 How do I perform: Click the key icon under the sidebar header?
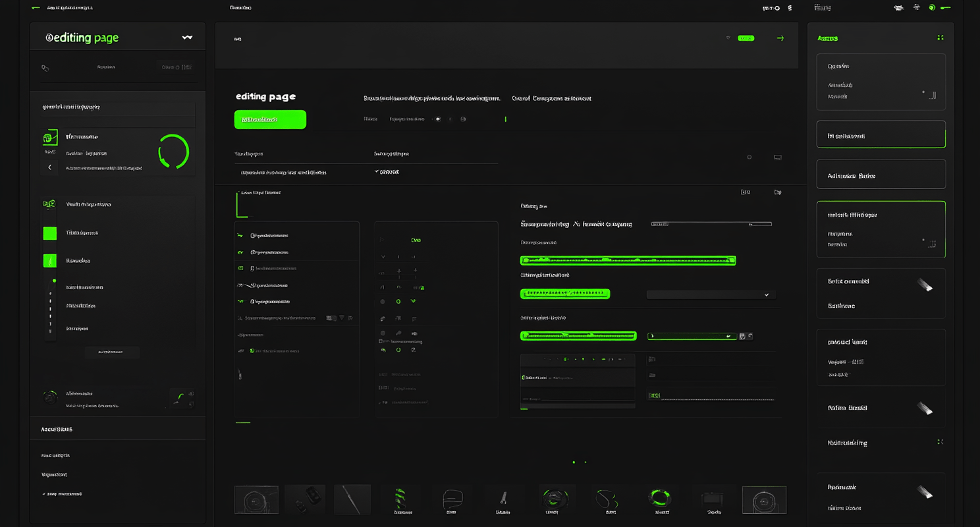tap(45, 67)
